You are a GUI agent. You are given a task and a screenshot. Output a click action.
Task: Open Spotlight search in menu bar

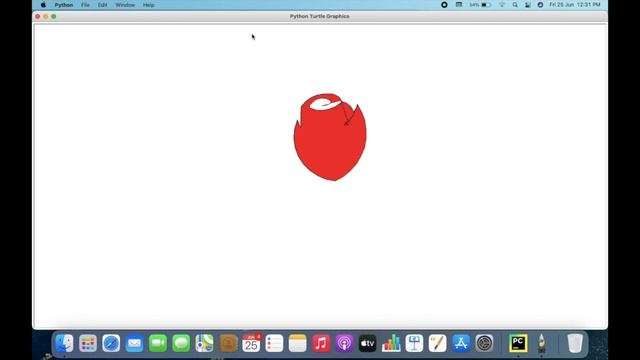[515, 5]
